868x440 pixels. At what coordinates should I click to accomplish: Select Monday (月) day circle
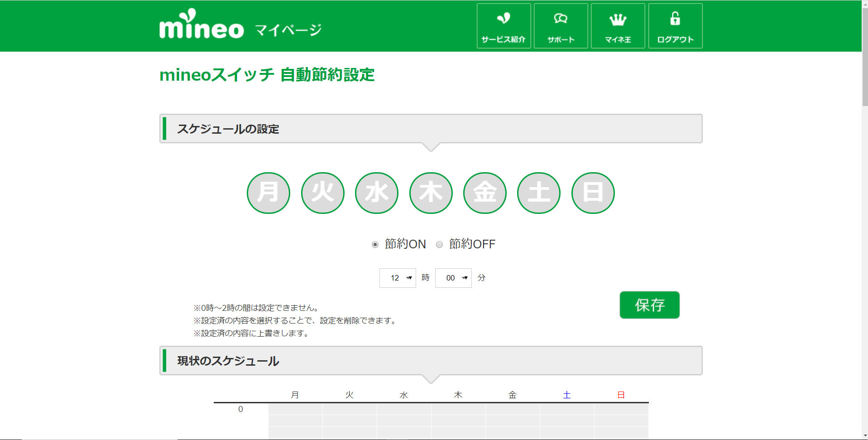click(269, 193)
